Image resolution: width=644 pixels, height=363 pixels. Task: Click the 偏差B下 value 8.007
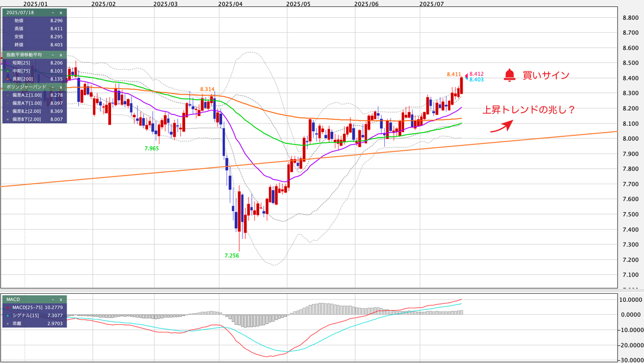tap(56, 119)
